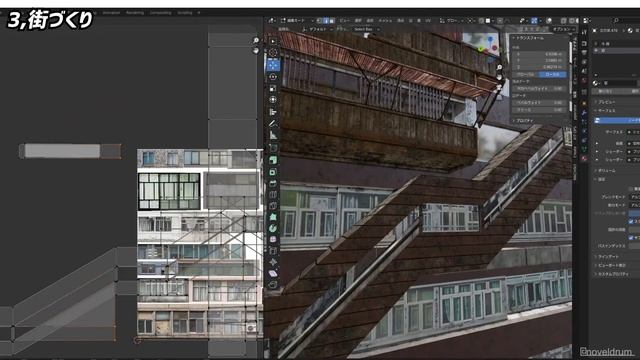This screenshot has width=640, height=360.
Task: Select the Add Cube tool
Action: pyautogui.click(x=273, y=148)
